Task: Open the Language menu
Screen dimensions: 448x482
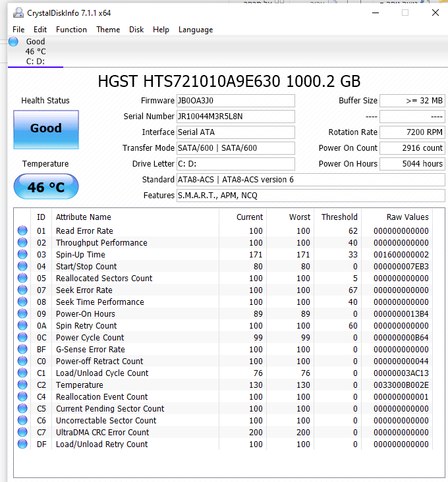Action: pos(196,30)
